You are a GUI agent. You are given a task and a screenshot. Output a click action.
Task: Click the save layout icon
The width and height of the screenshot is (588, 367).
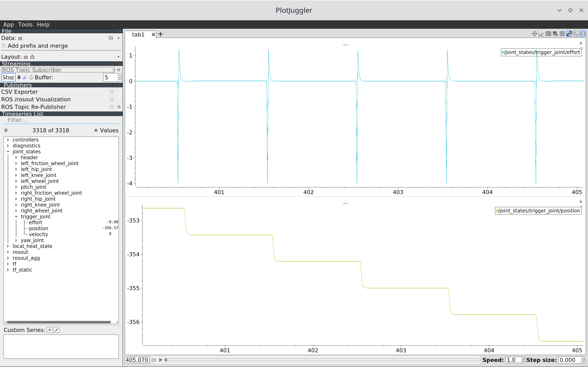(32, 57)
